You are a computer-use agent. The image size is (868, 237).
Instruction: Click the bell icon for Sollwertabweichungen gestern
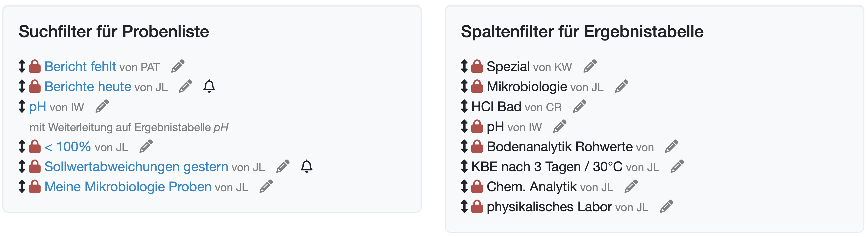(x=307, y=166)
